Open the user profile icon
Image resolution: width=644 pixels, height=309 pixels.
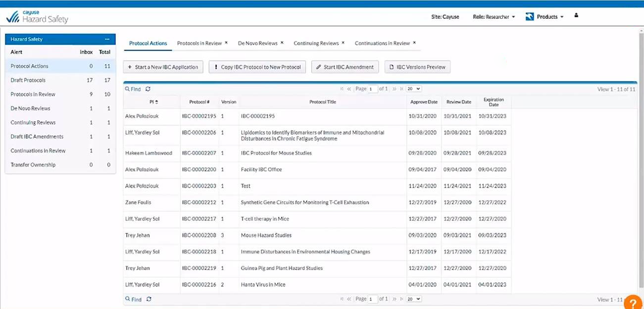point(576,16)
